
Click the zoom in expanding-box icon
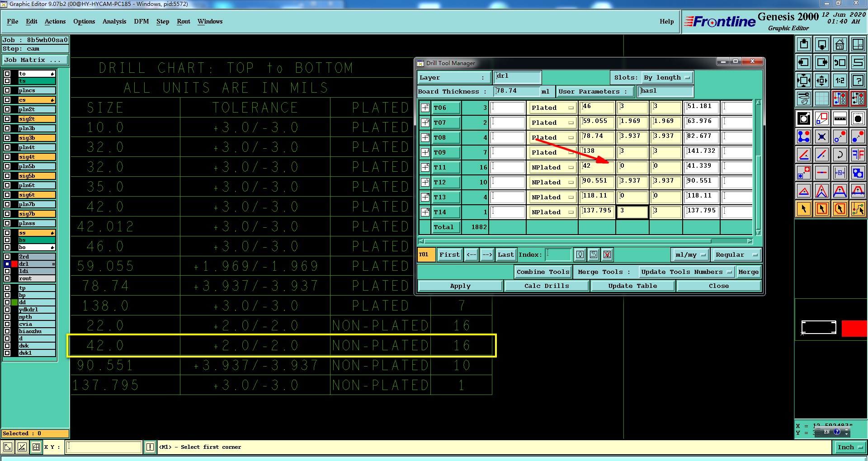[x=804, y=80]
